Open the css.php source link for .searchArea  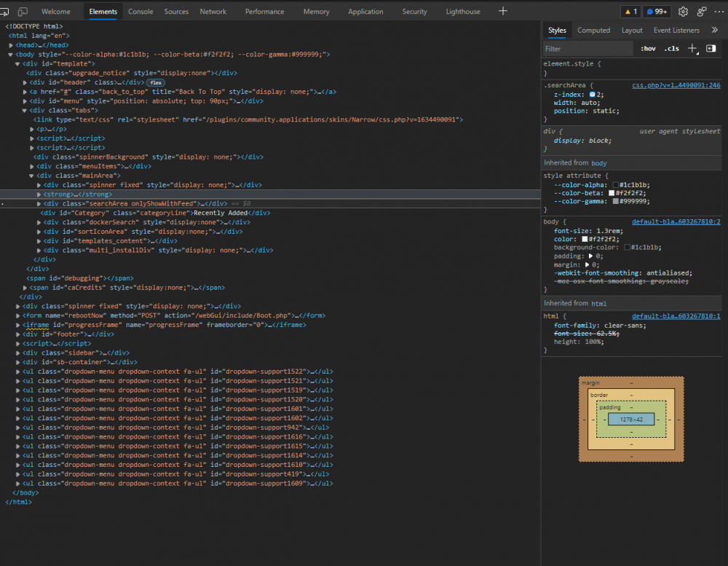[x=676, y=85]
